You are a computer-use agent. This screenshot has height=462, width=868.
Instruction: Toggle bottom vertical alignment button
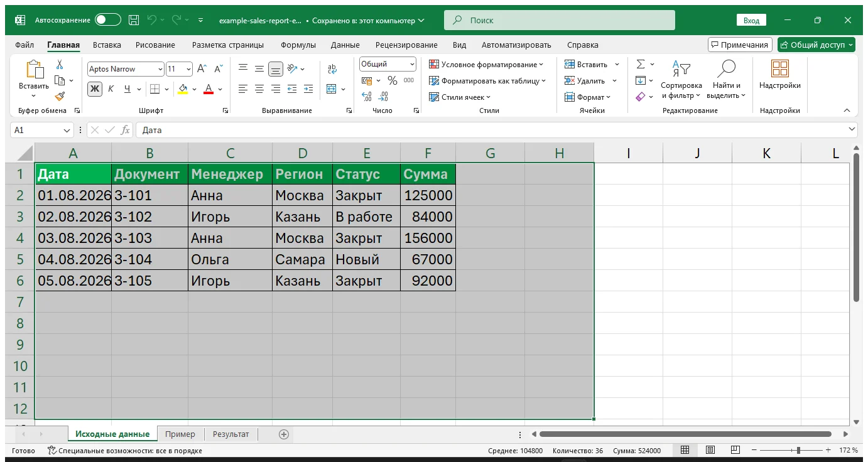coord(275,68)
